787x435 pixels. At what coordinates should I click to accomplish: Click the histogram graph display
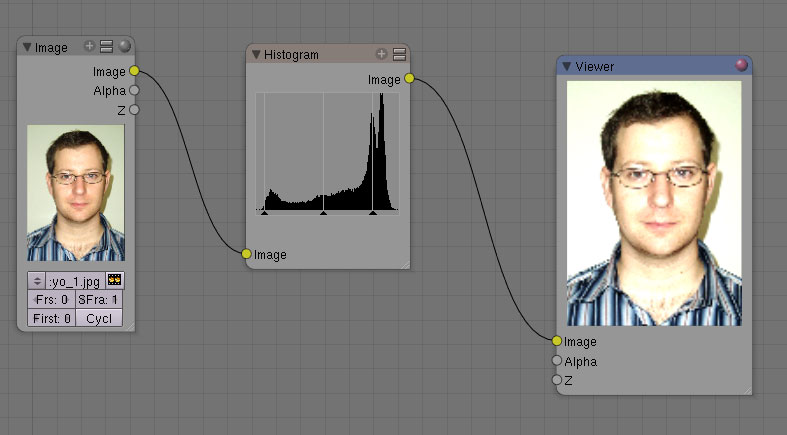[327, 152]
